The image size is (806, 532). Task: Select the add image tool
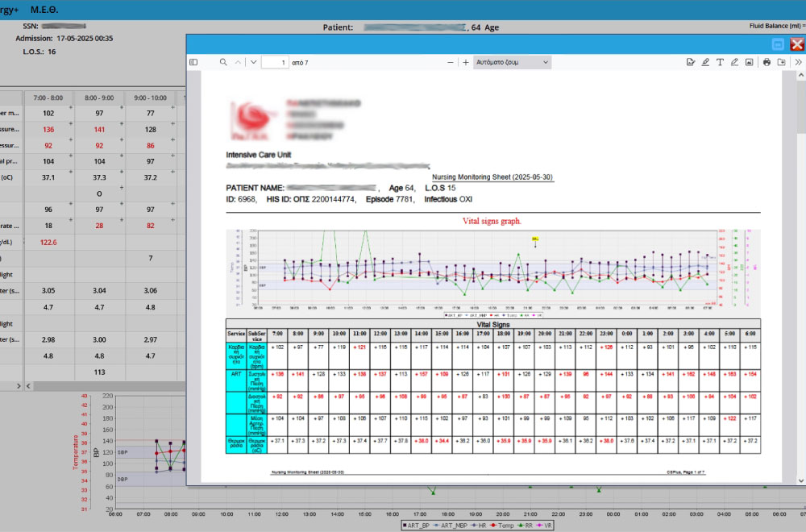pos(749,62)
